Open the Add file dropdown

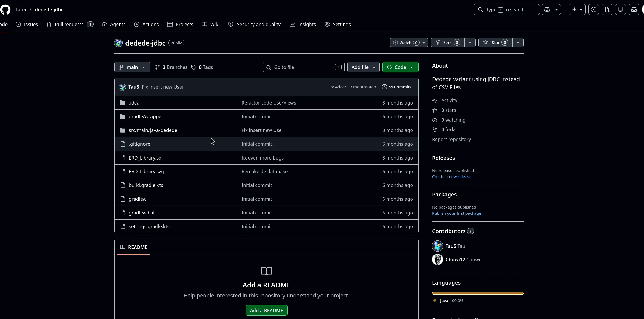click(x=363, y=67)
